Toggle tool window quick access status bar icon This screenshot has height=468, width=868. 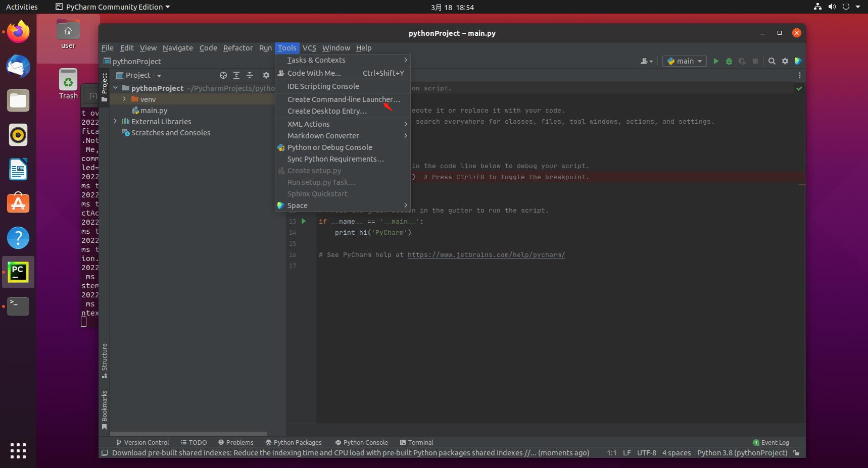pos(105,453)
